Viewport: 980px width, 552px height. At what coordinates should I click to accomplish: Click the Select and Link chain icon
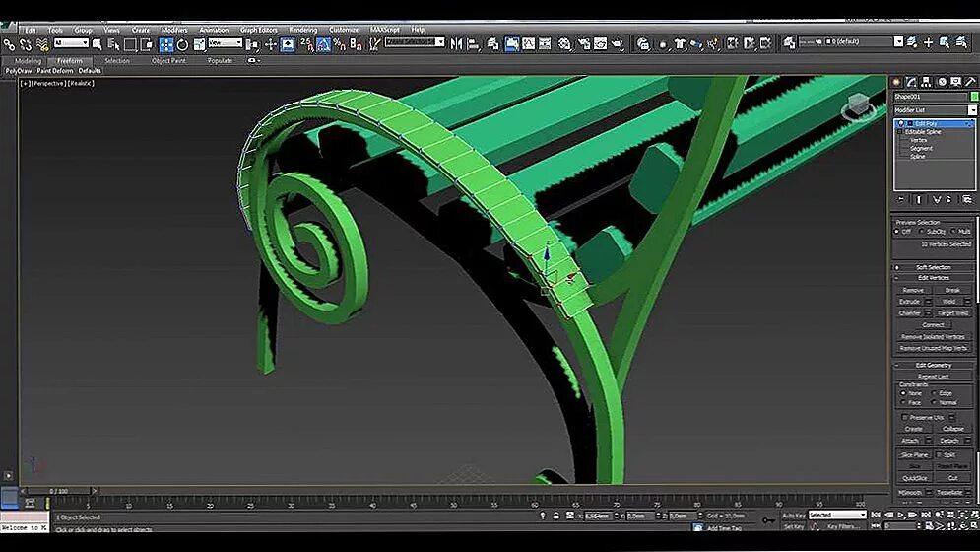[9, 43]
